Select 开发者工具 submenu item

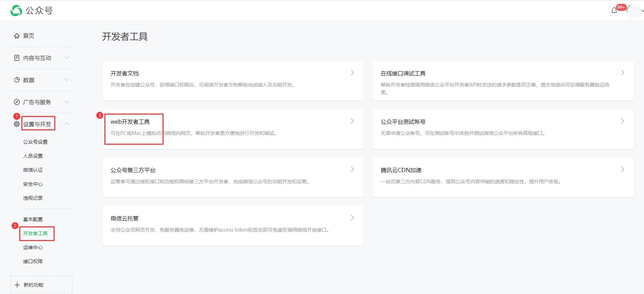pyautogui.click(x=35, y=233)
